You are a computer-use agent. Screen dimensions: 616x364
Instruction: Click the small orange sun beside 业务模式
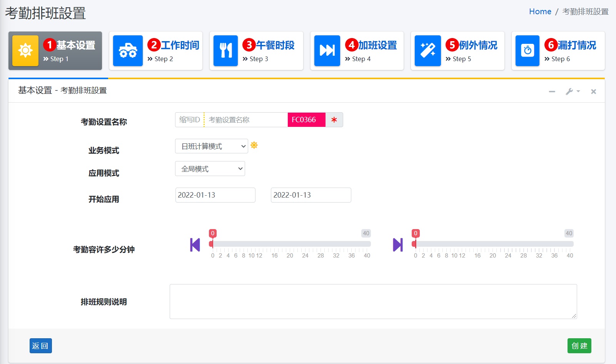(254, 145)
